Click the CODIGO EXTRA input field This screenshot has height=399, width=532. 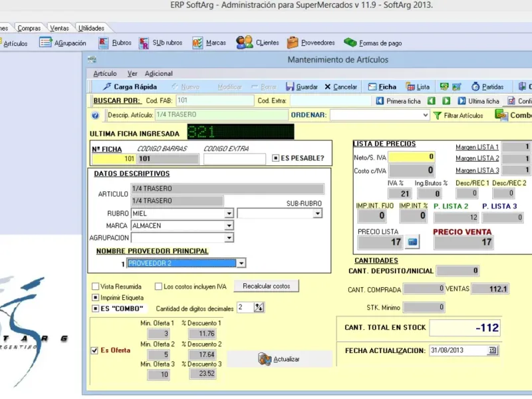pyautogui.click(x=235, y=159)
